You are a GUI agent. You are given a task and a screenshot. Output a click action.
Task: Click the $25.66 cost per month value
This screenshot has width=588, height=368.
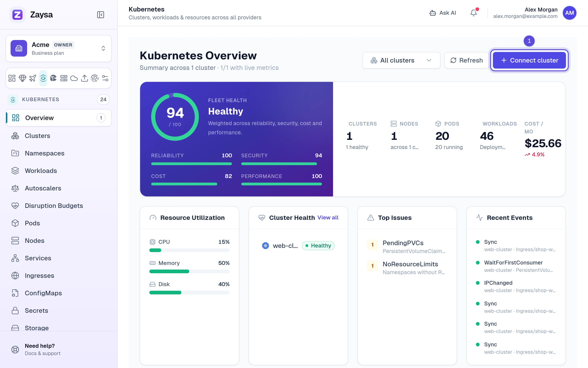coord(543,143)
